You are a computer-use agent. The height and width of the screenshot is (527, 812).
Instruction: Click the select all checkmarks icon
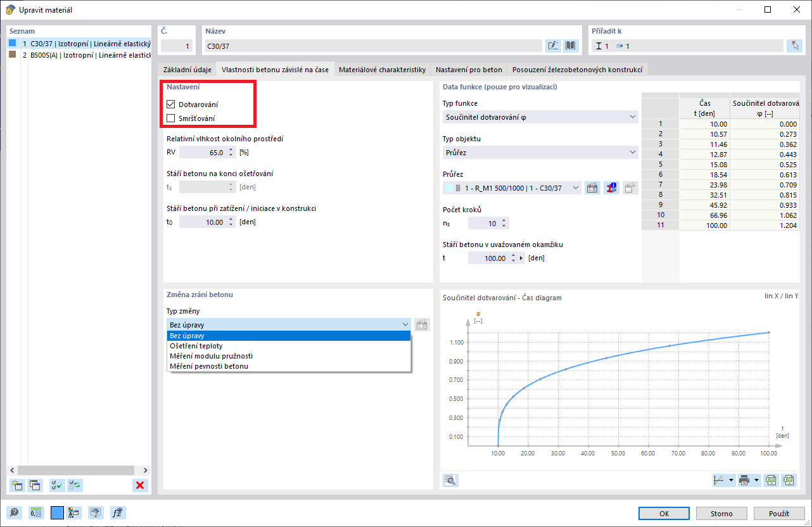point(57,485)
